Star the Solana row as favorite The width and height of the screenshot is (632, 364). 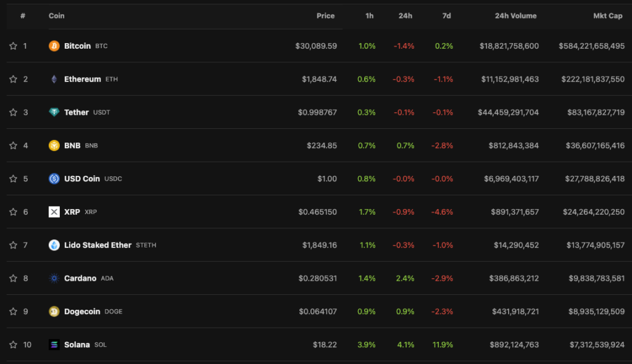(x=13, y=345)
